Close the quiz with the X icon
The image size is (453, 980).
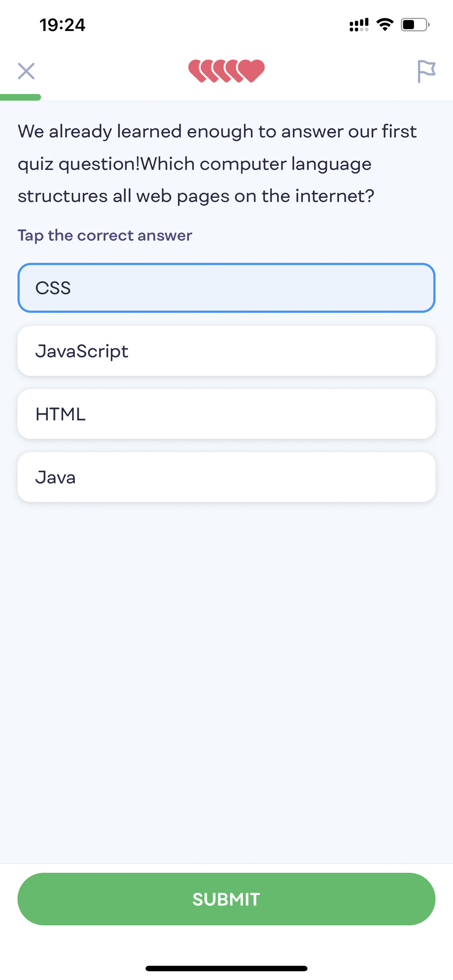[26, 71]
